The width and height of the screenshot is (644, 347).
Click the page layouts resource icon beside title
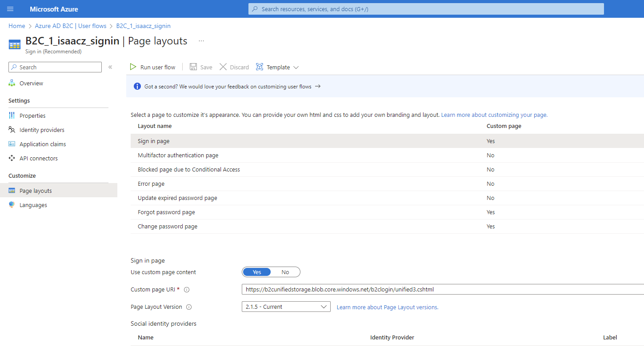pos(15,44)
